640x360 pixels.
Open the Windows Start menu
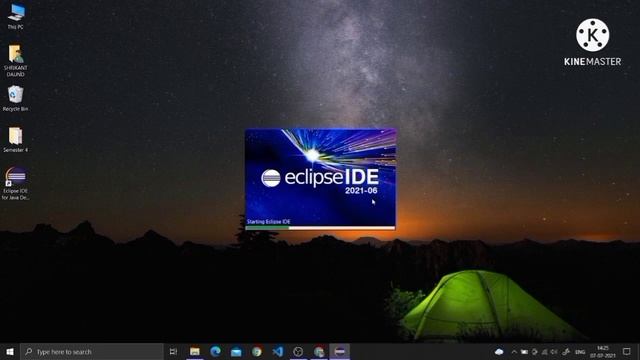pyautogui.click(x=10, y=351)
